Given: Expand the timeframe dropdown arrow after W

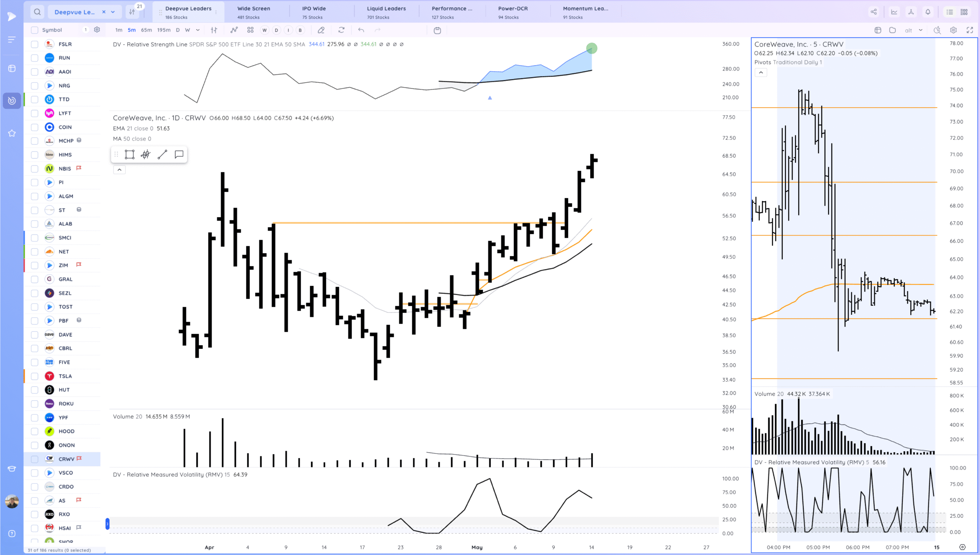Looking at the screenshot, I should (198, 30).
